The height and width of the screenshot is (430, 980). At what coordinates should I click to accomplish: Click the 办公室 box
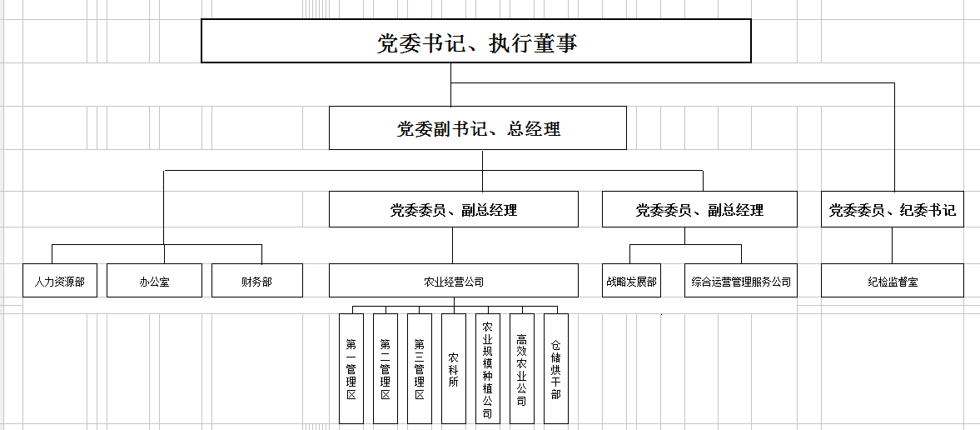154,280
